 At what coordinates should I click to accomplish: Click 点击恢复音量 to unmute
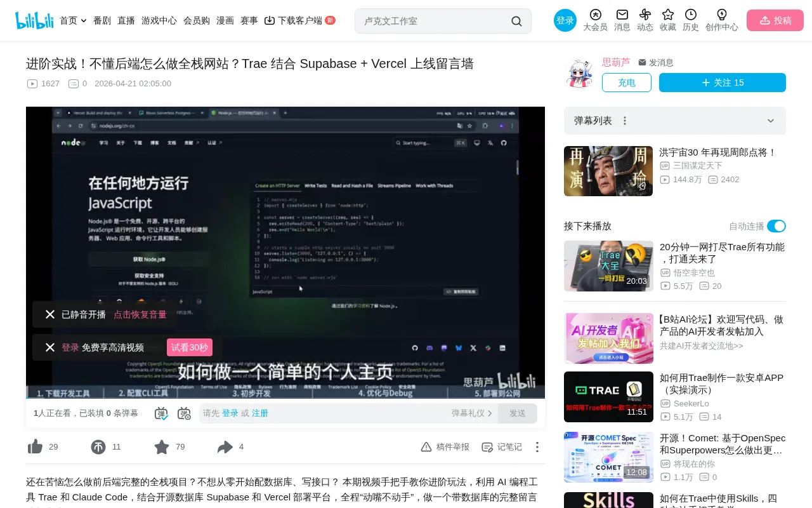[x=140, y=314]
